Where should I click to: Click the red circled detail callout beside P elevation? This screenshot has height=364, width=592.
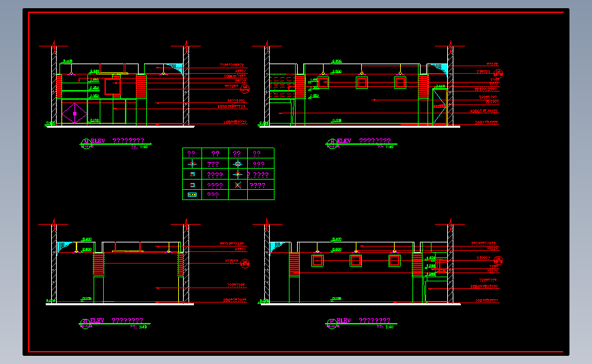498,260
